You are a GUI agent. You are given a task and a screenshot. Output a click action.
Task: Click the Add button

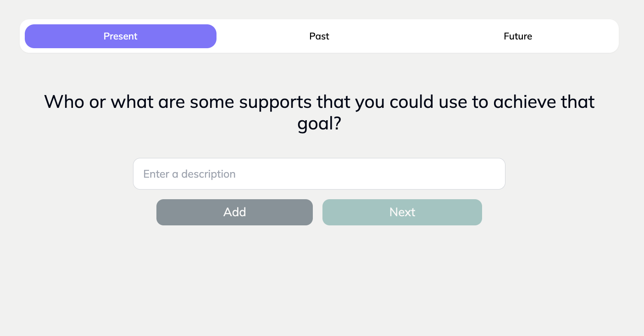[x=234, y=212]
